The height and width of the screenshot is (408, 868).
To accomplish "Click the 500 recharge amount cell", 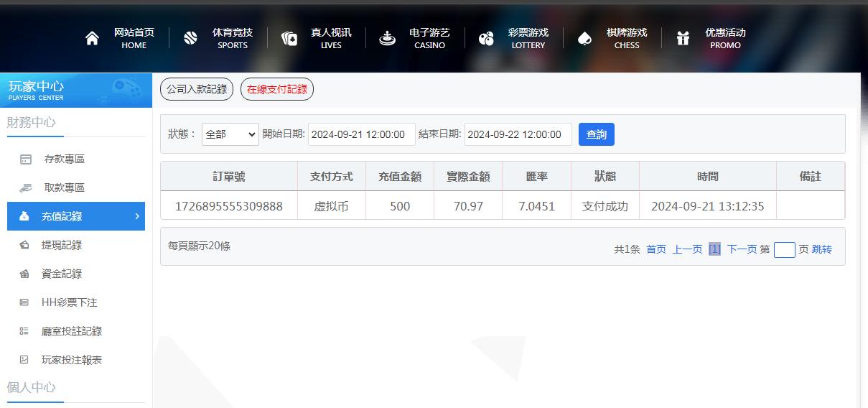I will pyautogui.click(x=400, y=206).
